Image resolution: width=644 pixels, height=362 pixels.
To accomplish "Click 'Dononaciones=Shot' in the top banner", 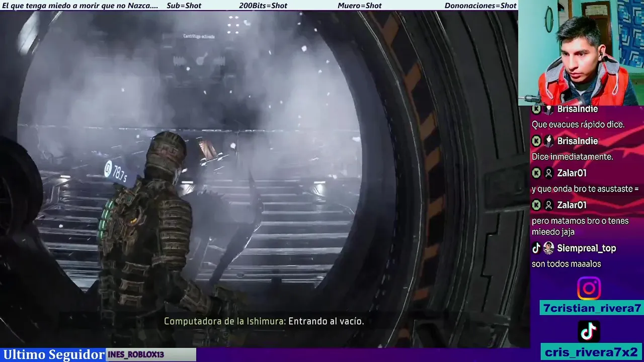I will (480, 6).
